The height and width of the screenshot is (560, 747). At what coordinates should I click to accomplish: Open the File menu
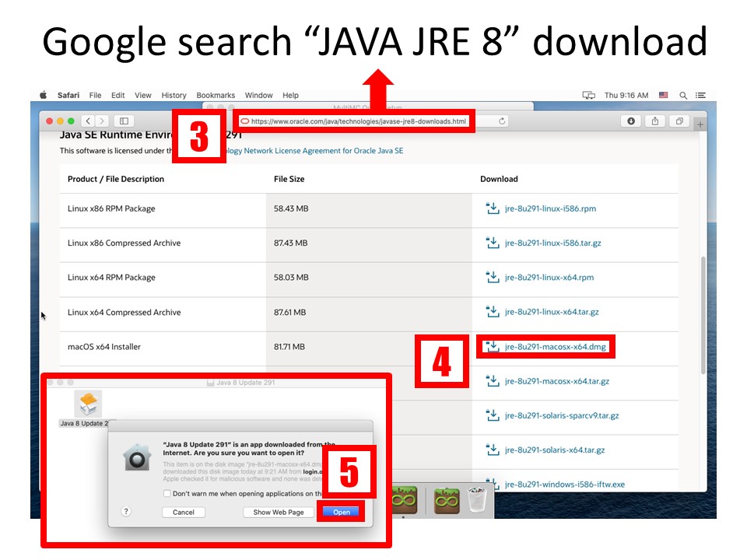coord(95,95)
